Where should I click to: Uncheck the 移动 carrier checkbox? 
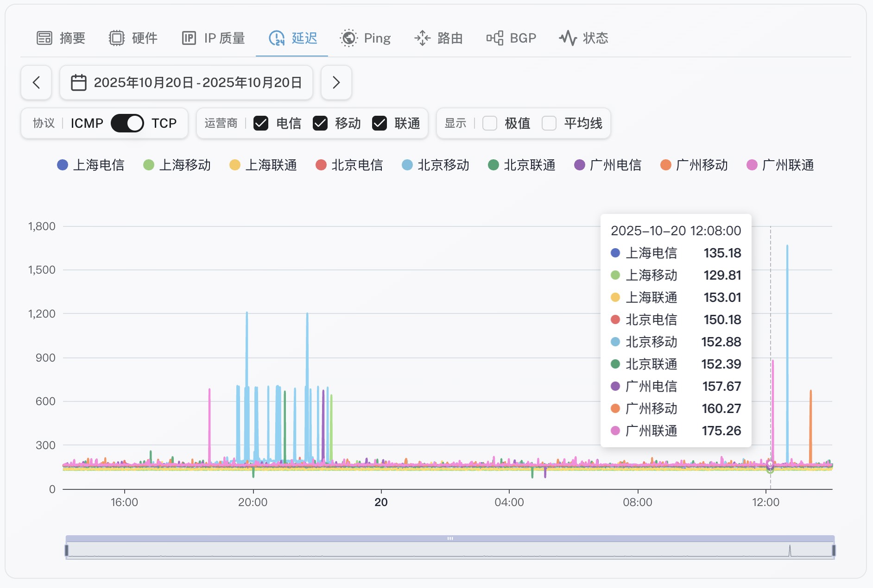320,123
